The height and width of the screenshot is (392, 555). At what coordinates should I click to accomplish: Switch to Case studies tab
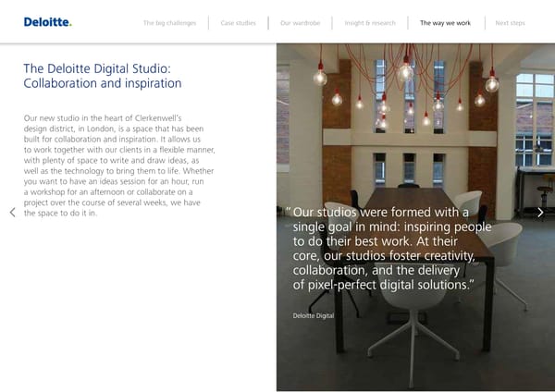(x=238, y=23)
